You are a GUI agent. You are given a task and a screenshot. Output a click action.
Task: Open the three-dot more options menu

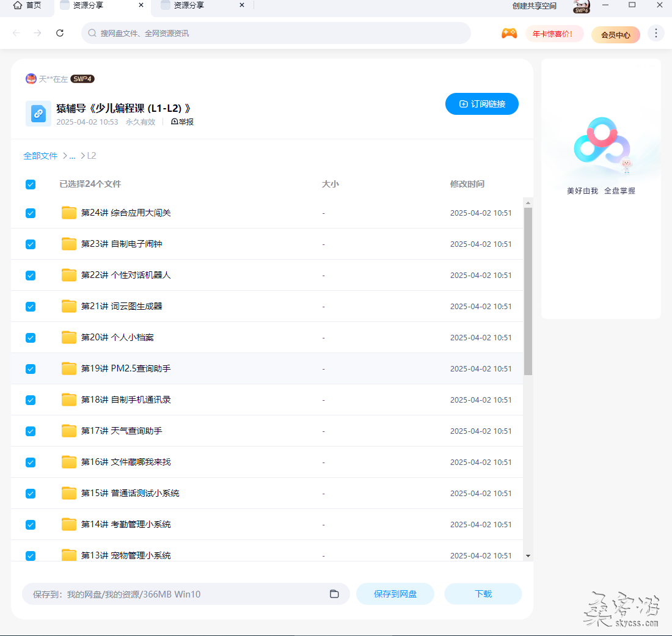tap(656, 33)
